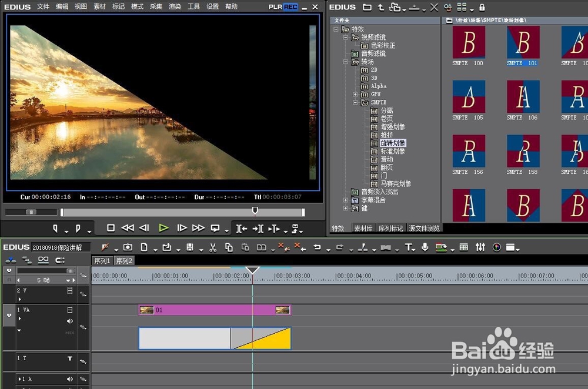
Task: Click the folder icon in effects panel toolbar
Action: point(367,7)
